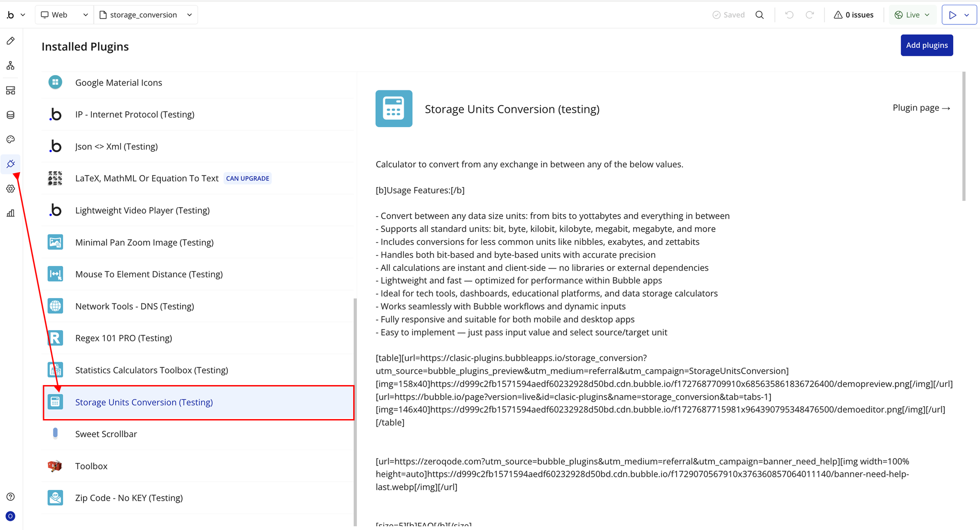Screen dimensions: 980x530
Task: Select Regex 101 PRO (Testing) plugin
Action: click(123, 338)
